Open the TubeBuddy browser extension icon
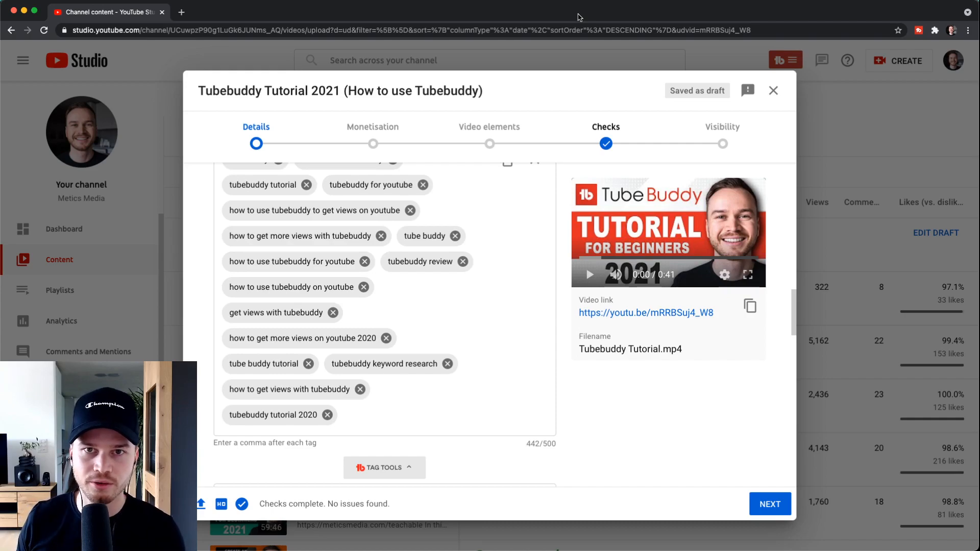The width and height of the screenshot is (980, 551). coord(918,30)
